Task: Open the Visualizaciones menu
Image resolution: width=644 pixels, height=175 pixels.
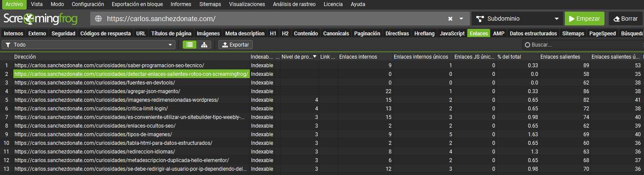Action: [247, 4]
